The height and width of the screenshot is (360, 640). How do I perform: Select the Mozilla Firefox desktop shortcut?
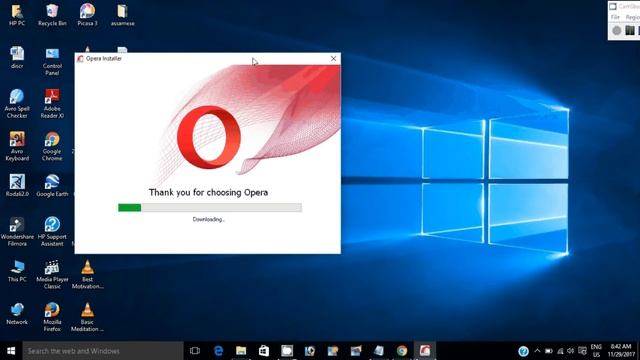coord(52,317)
